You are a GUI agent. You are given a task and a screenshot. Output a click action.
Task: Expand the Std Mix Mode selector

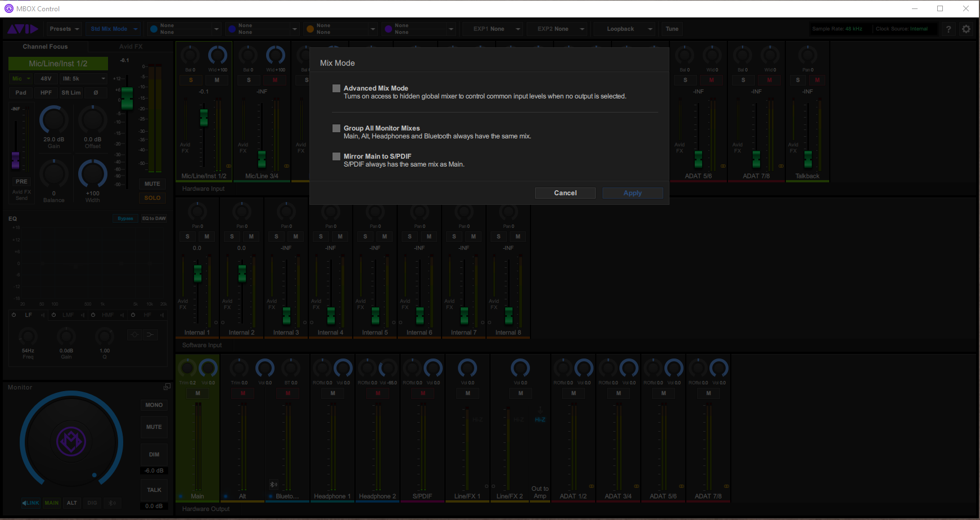click(113, 28)
